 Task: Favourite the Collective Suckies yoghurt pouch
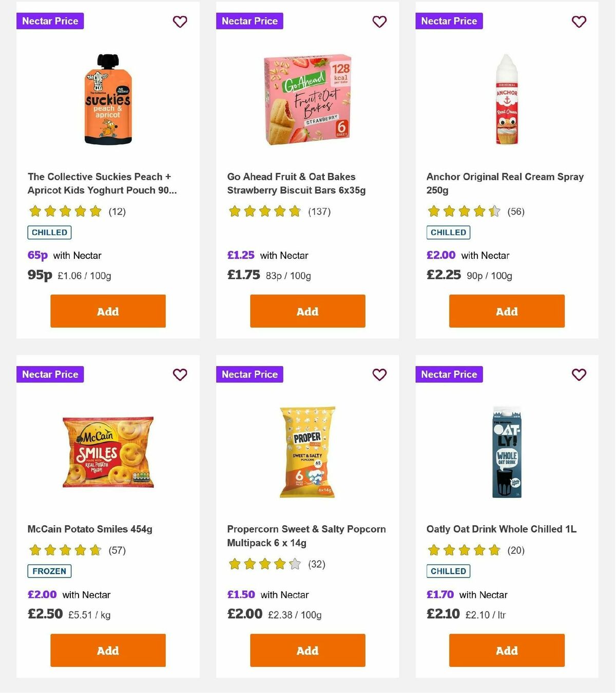[x=180, y=22]
